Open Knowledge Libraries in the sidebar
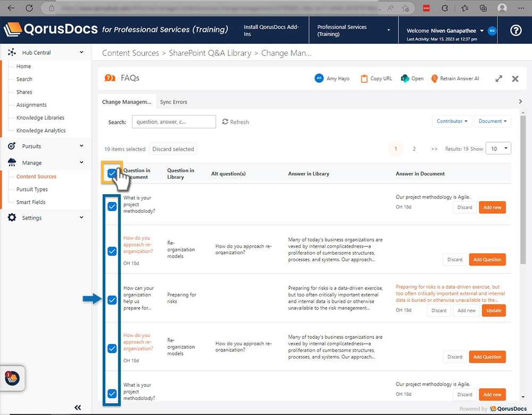The image size is (532, 415). (x=40, y=118)
